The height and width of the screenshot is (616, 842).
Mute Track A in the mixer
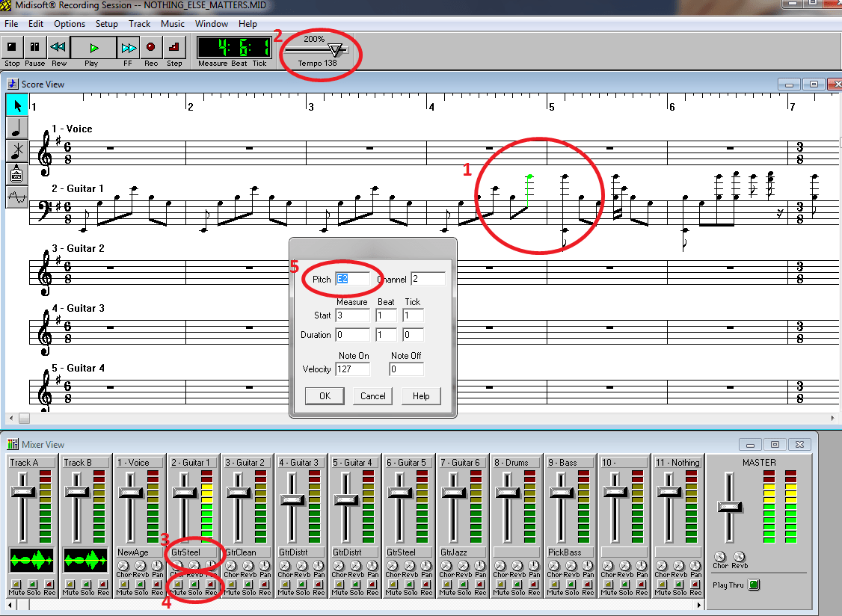[x=16, y=584]
